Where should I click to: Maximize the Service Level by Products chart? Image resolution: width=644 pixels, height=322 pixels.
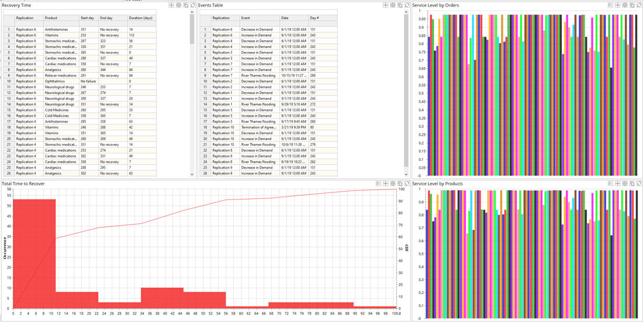tap(639, 184)
